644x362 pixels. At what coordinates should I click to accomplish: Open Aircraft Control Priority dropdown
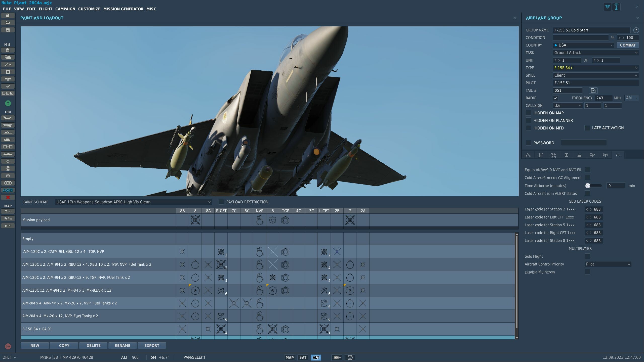pos(608,264)
